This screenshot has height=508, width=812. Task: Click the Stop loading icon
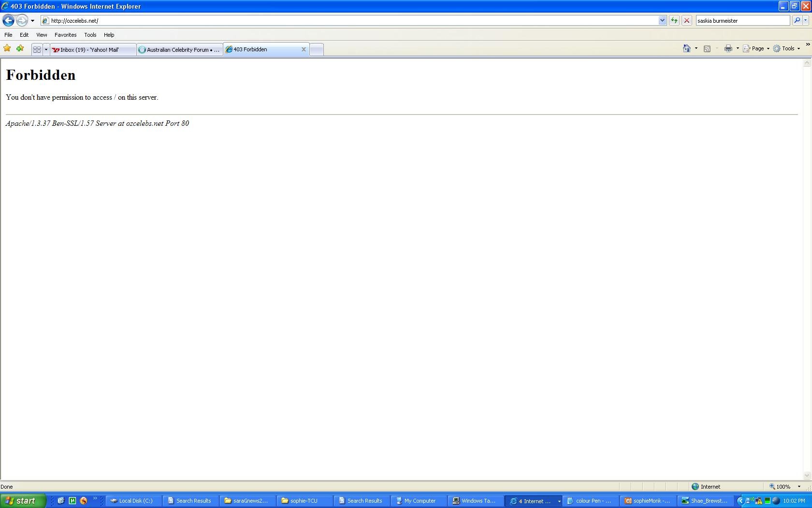[686, 20]
